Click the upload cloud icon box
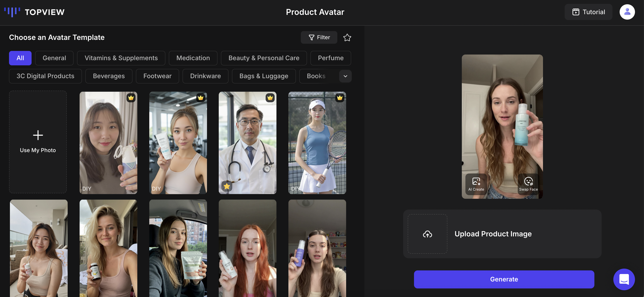The height and width of the screenshot is (297, 644). pos(427,234)
